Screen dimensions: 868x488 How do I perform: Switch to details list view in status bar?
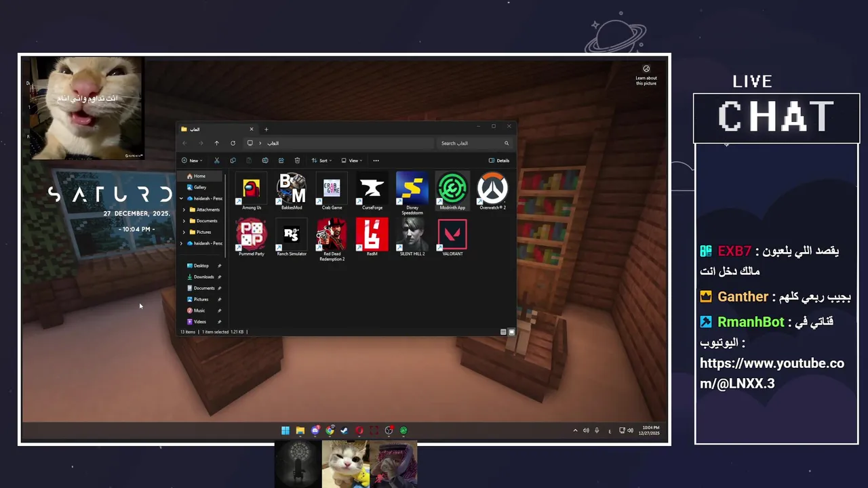[x=503, y=332]
